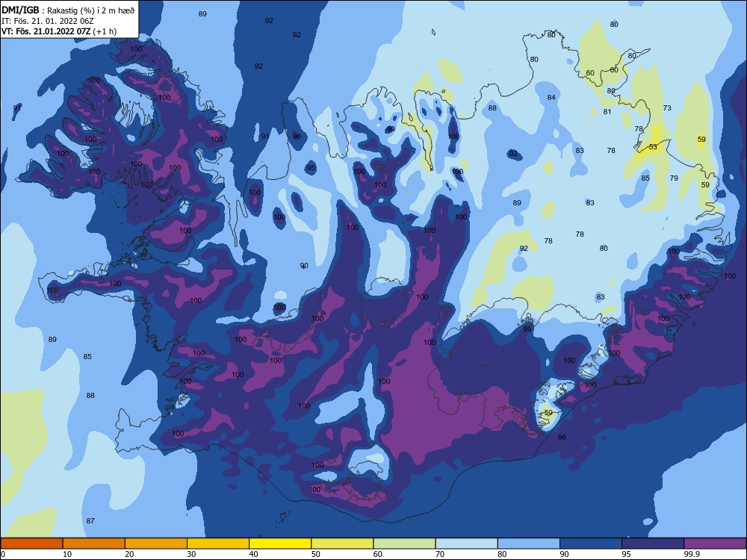Select the legend tick label '20'
This screenshot has height=560, width=747.
pos(129,554)
